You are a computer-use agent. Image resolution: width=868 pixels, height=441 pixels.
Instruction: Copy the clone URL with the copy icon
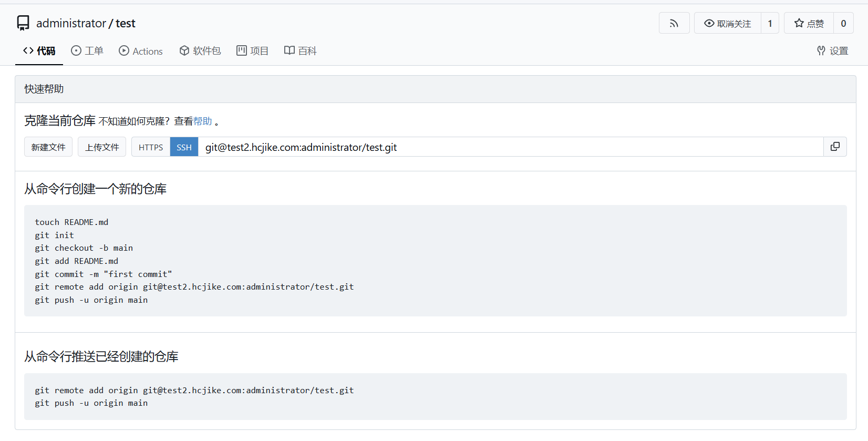[835, 147]
